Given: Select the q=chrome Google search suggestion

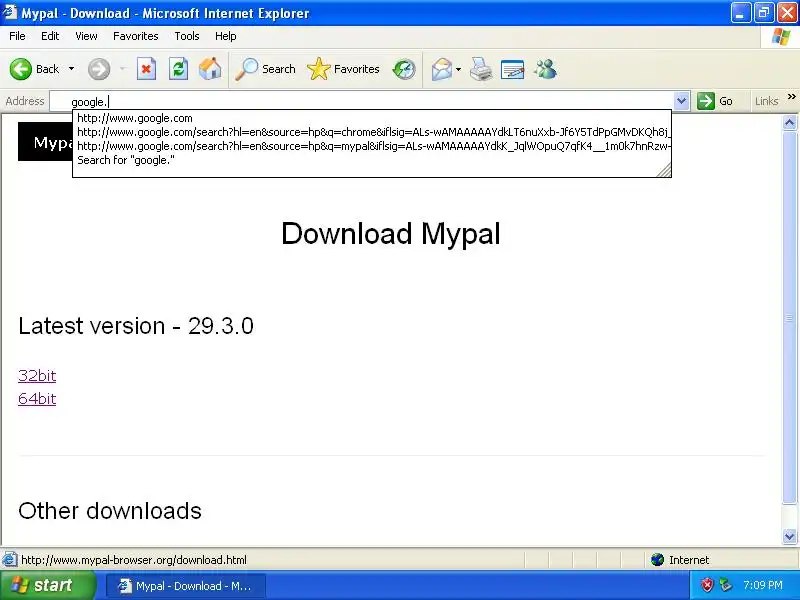Looking at the screenshot, I should tap(372, 132).
